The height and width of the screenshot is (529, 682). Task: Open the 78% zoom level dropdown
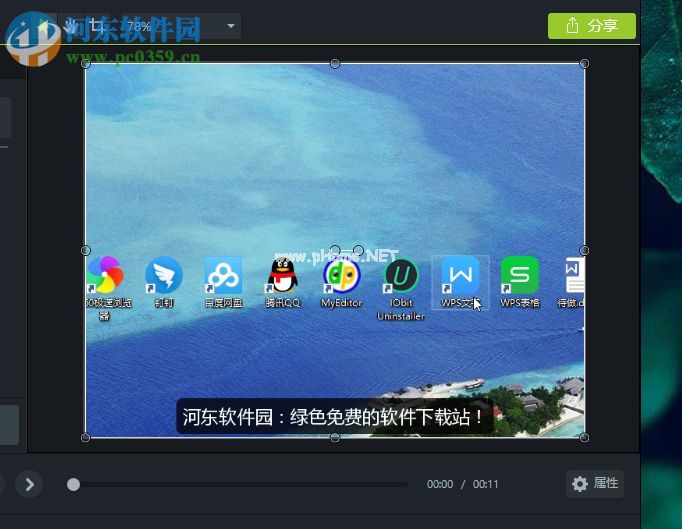click(x=231, y=26)
